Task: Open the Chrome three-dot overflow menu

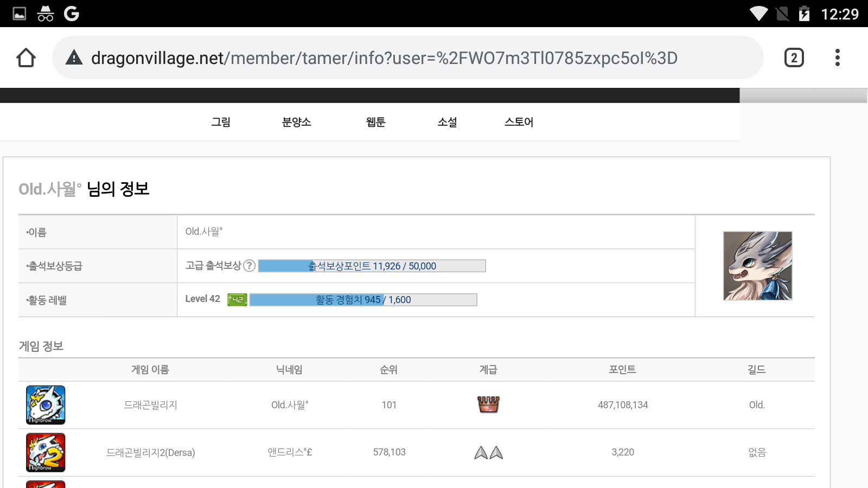Action: (837, 57)
